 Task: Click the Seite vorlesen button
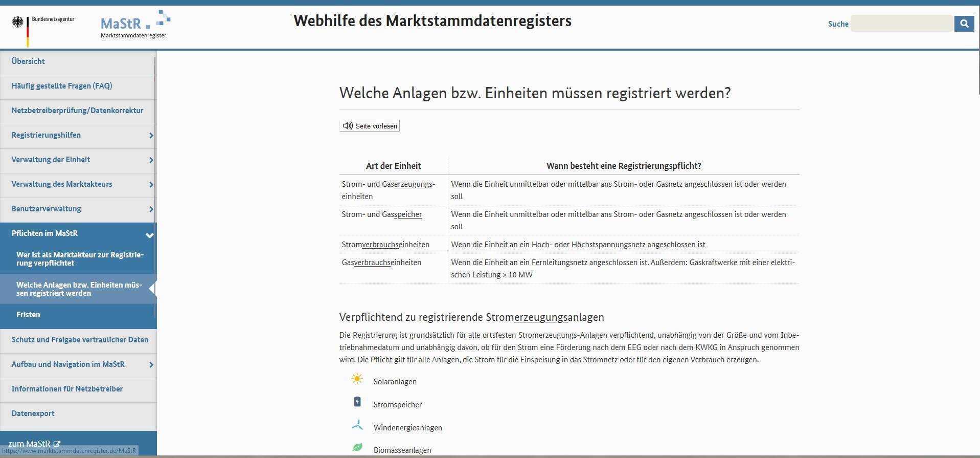[370, 126]
